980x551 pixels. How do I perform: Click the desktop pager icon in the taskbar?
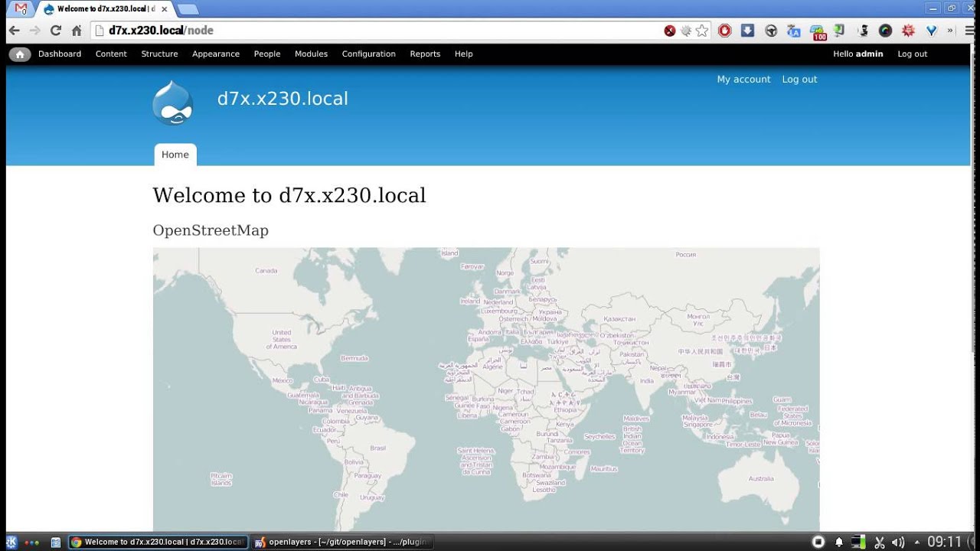pyautogui.click(x=56, y=543)
